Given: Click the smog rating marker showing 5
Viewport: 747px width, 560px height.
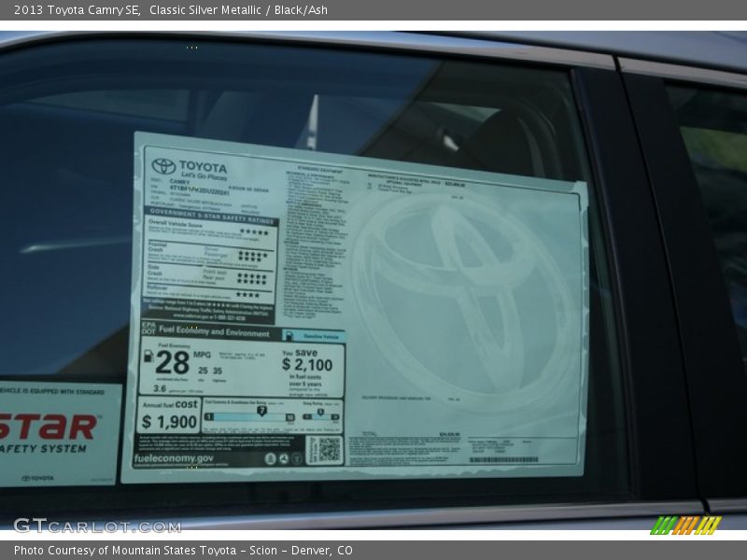Looking at the screenshot, I should pyautogui.click(x=320, y=413).
